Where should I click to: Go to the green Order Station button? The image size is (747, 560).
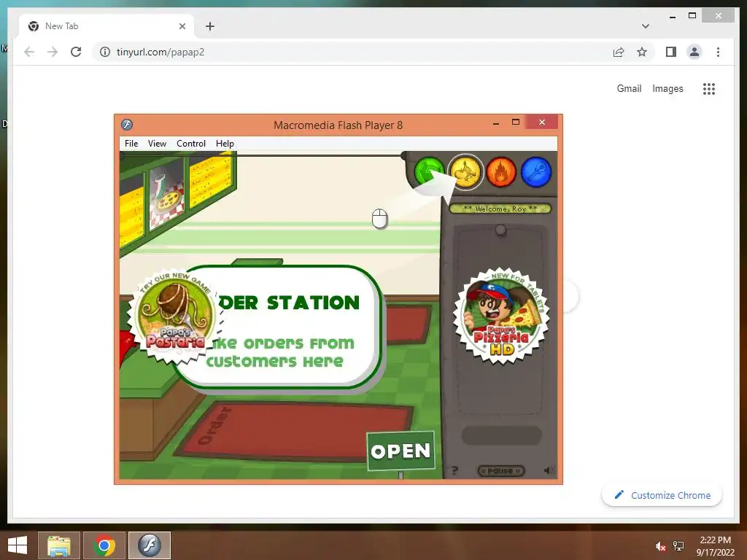[429, 171]
